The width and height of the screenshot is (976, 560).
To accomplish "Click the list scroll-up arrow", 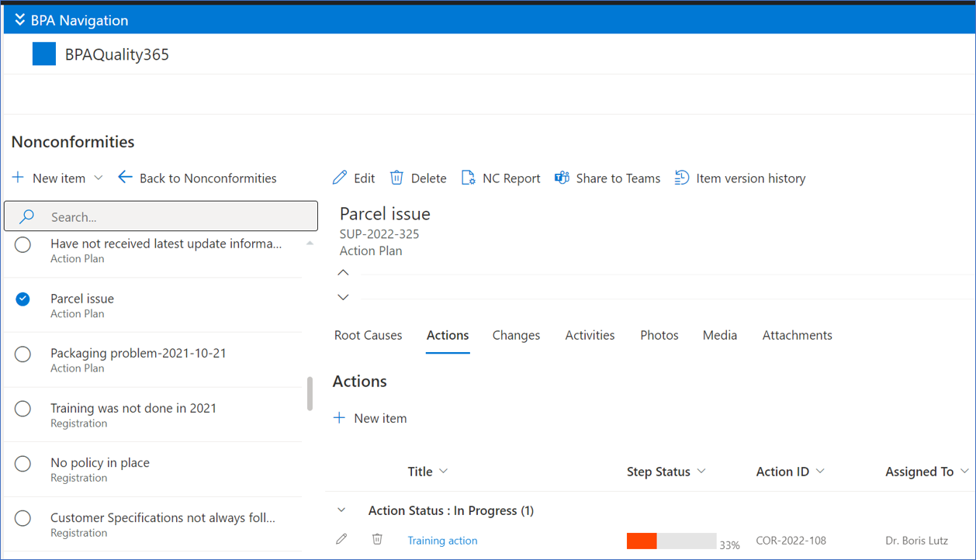I will point(310,244).
